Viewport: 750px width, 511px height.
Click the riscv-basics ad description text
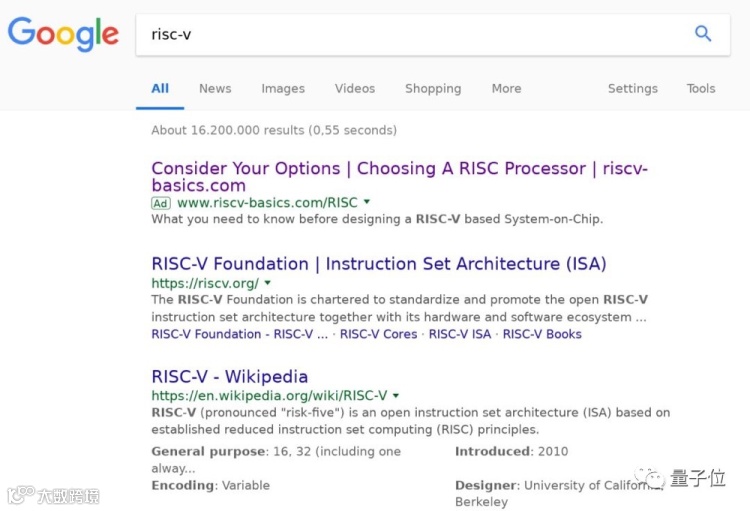coord(377,219)
